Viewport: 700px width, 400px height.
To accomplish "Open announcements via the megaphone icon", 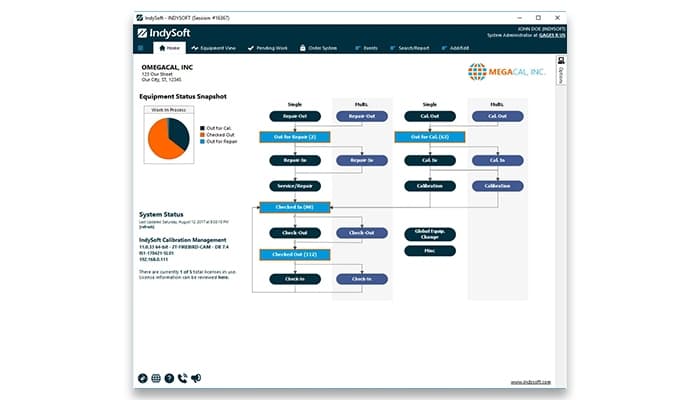I will tap(195, 378).
